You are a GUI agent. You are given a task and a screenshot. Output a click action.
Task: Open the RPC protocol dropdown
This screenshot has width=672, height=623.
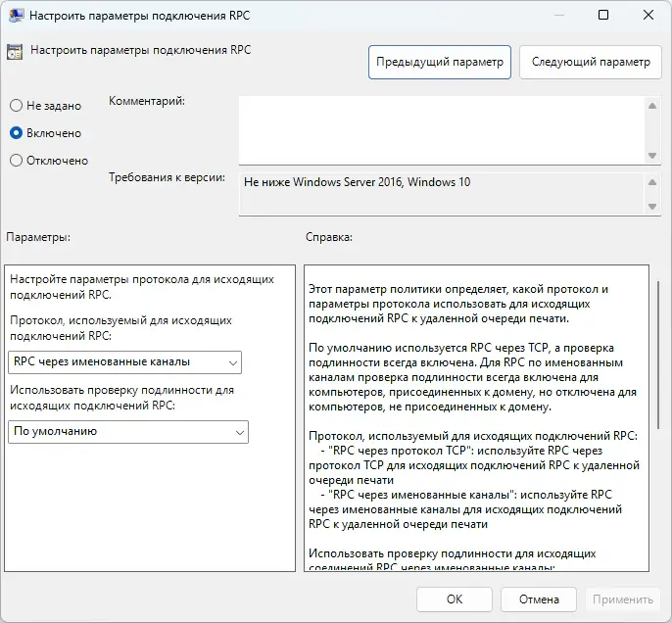[x=124, y=362]
